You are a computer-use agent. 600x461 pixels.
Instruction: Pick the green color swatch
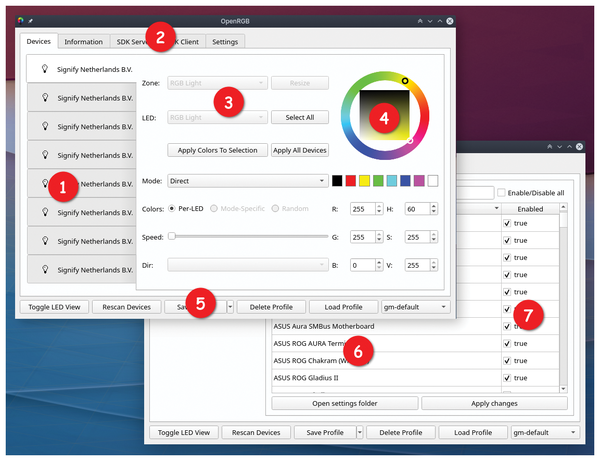pos(378,181)
